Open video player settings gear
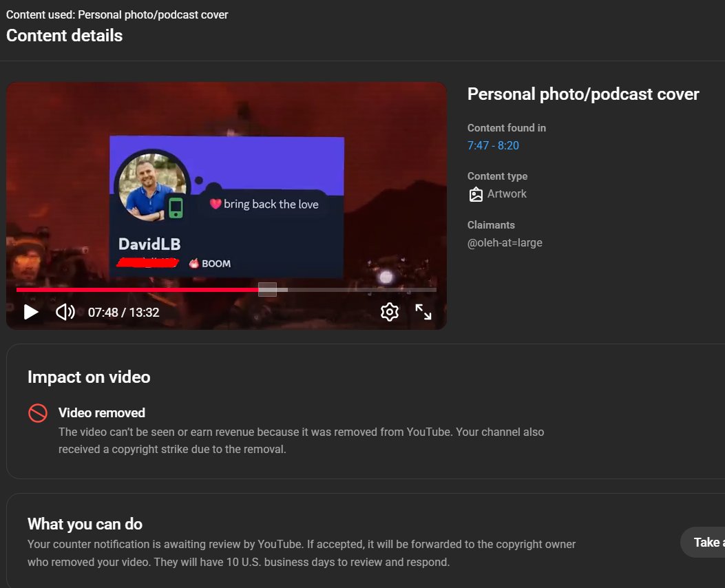This screenshot has height=588, width=725. click(389, 312)
